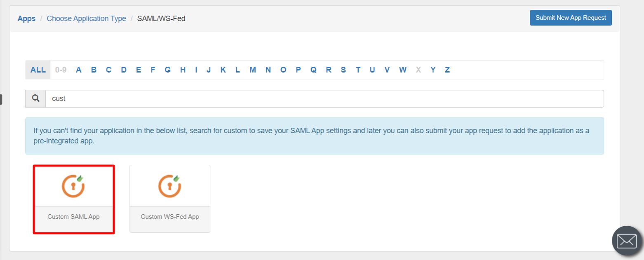Viewport: 644px width, 260px height.
Task: Filter apps by letter A
Action: [79, 70]
